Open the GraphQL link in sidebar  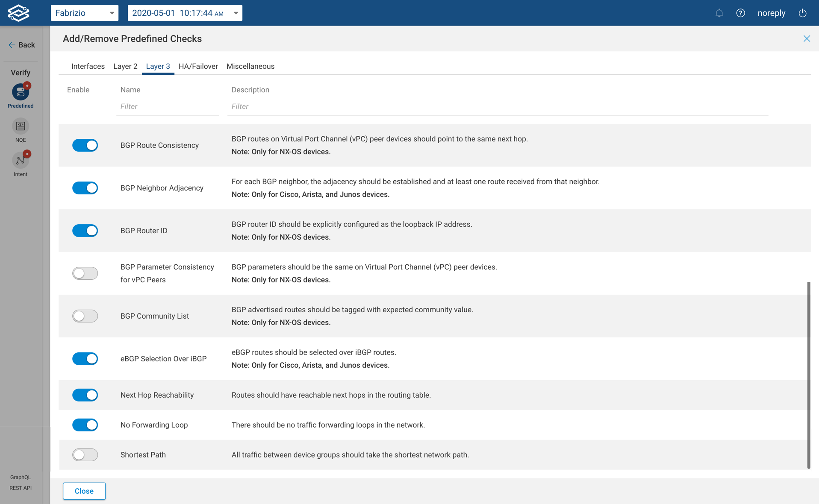tap(21, 477)
